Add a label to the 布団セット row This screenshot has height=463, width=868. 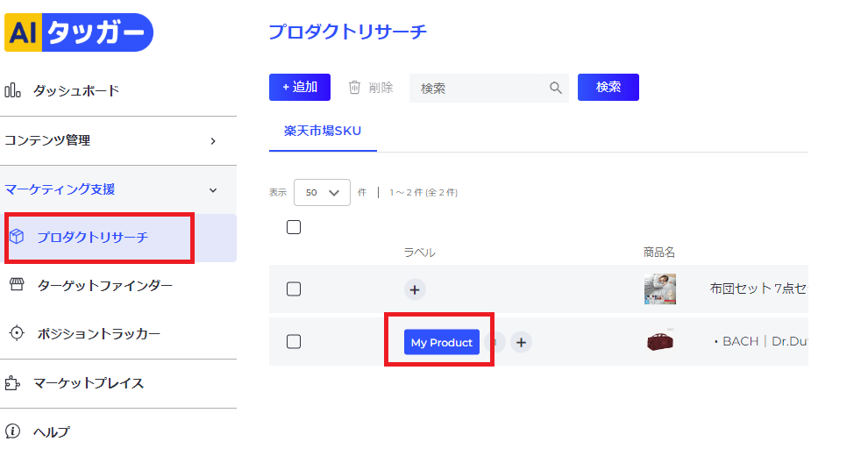(415, 289)
